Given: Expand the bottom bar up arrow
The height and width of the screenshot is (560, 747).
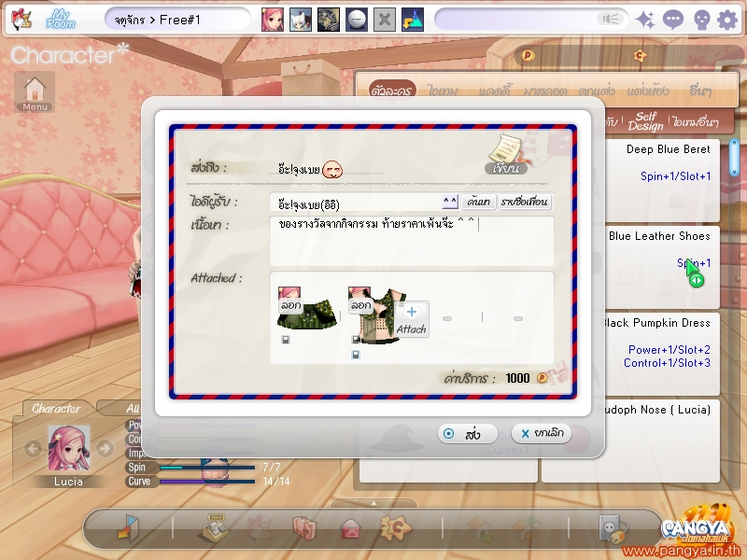Looking at the screenshot, I should coord(374,503).
